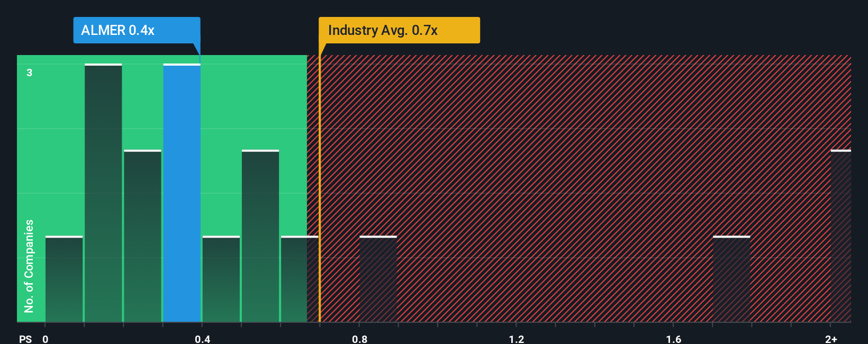Click the 2+ x-axis tick label
Viewport: 868px width, 344px height.
(831, 339)
